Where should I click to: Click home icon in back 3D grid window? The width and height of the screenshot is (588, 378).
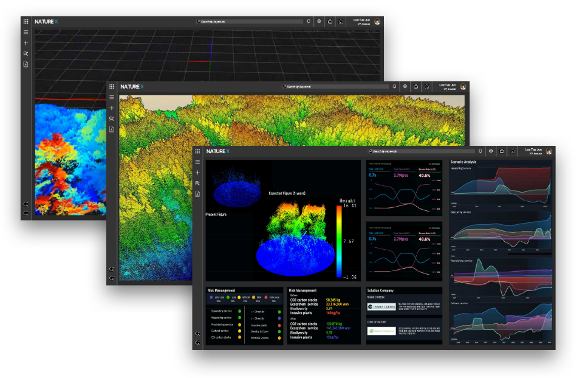click(341, 21)
